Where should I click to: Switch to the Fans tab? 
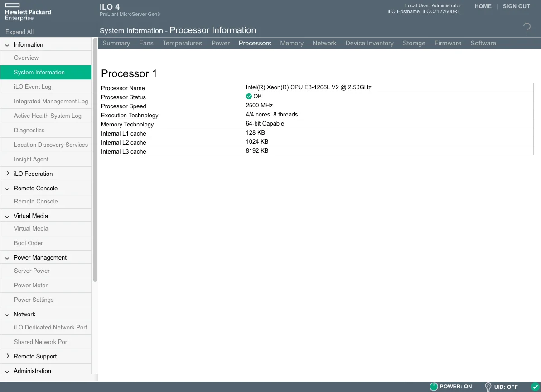click(x=146, y=43)
